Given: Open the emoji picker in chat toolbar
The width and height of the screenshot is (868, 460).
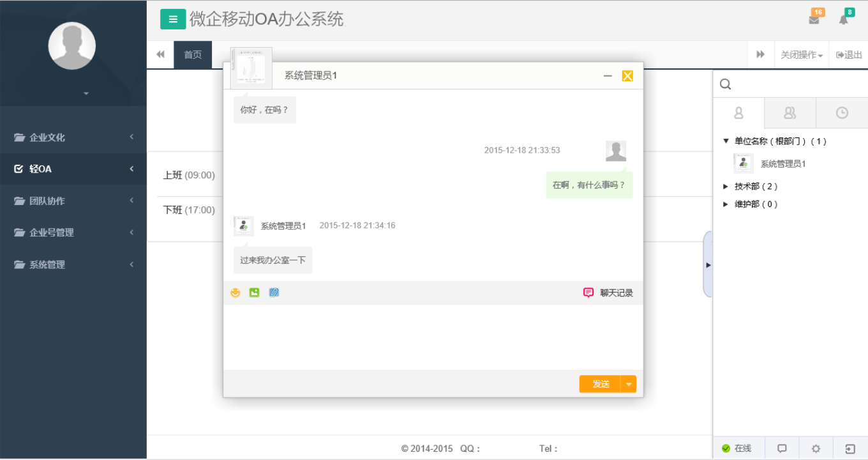Looking at the screenshot, I should [236, 293].
